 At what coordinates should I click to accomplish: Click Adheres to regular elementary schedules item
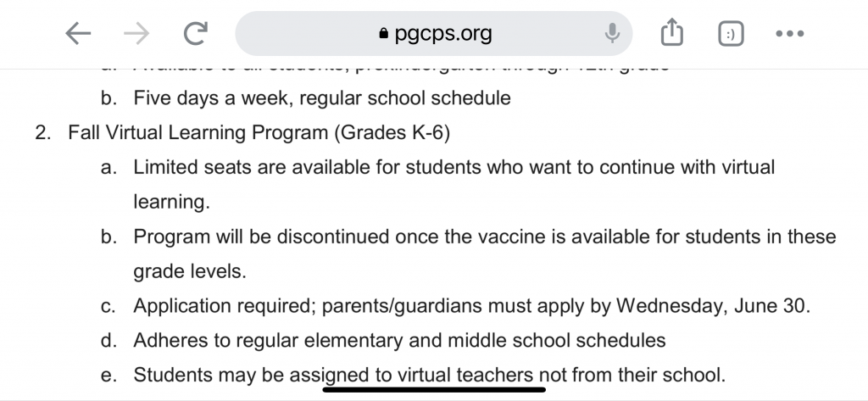(x=399, y=340)
